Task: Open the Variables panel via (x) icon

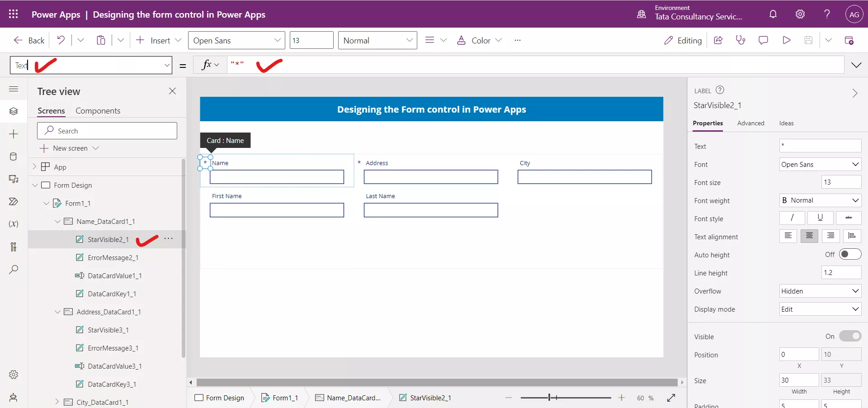Action: point(14,224)
